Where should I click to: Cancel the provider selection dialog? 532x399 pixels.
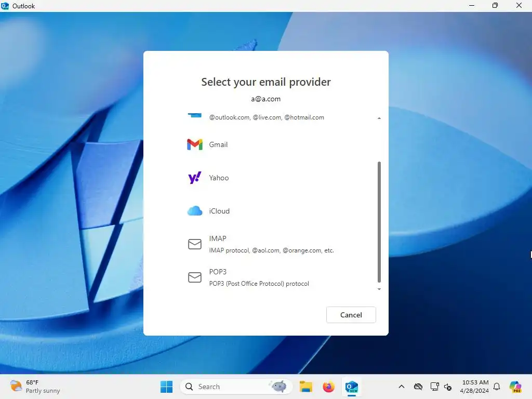coord(351,315)
